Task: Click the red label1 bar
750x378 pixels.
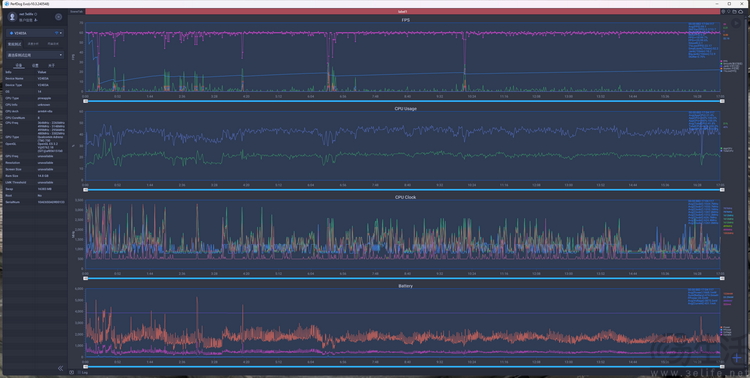Action: 403,11
